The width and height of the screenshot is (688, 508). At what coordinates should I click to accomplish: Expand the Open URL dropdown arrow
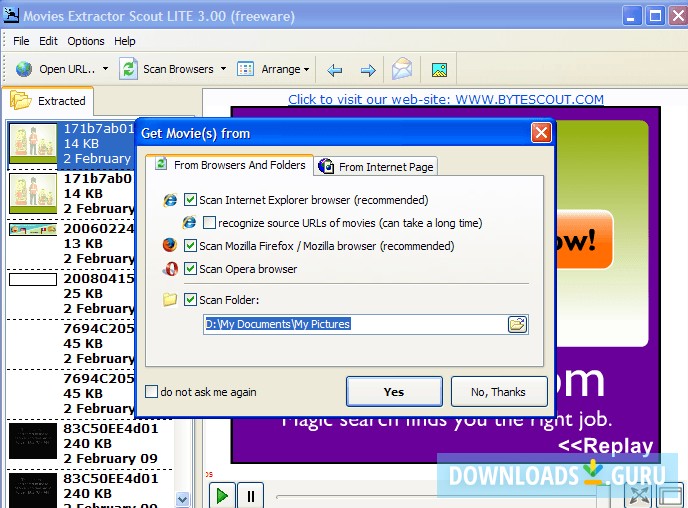[105, 69]
